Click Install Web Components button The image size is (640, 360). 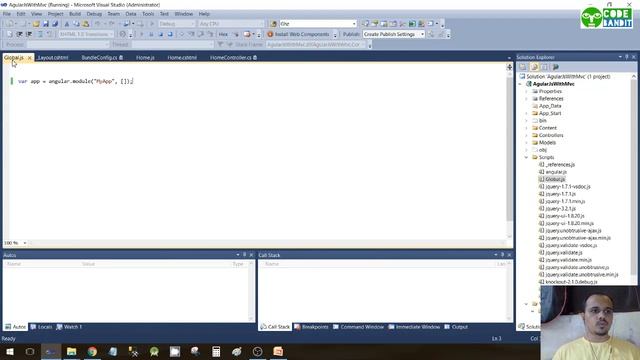[x=298, y=34]
